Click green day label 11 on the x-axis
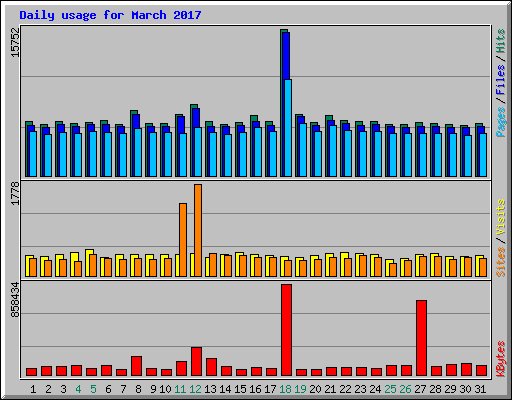Viewport: 512px width, 400px height. point(180,389)
